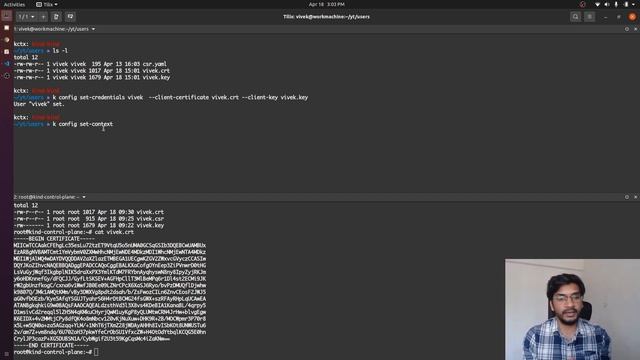Click the bottom root@kind-control-plane prompt cursor

pyautogui.click(x=96, y=352)
